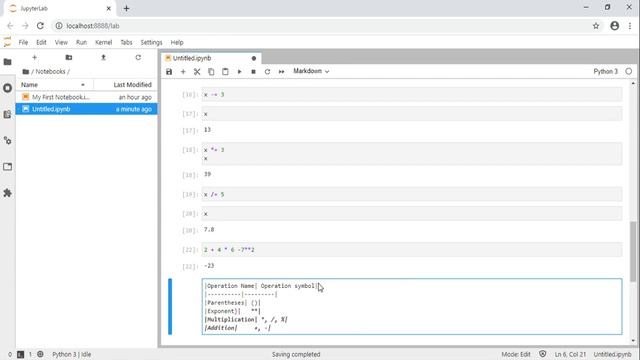Restart the kernel
Viewport: 640px width, 360px height.
coord(267,71)
